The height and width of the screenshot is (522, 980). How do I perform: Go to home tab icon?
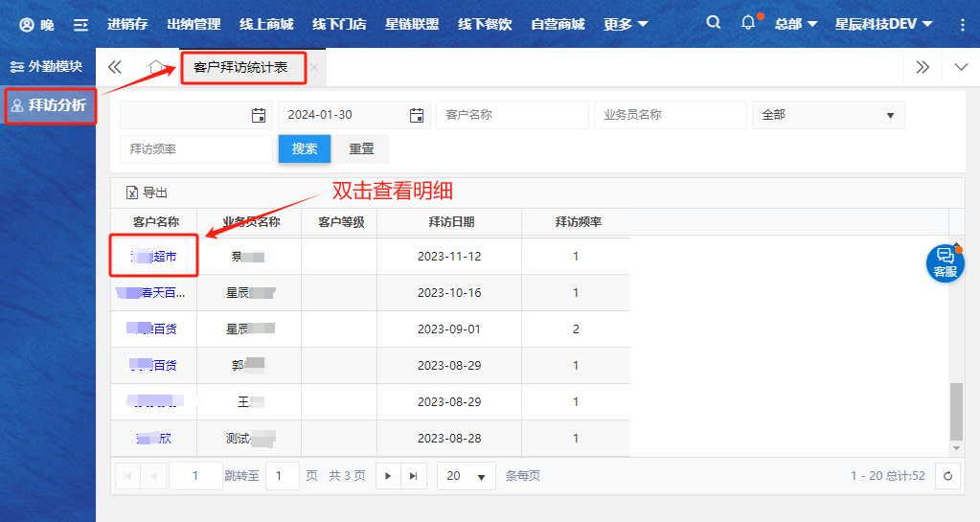pos(156,67)
